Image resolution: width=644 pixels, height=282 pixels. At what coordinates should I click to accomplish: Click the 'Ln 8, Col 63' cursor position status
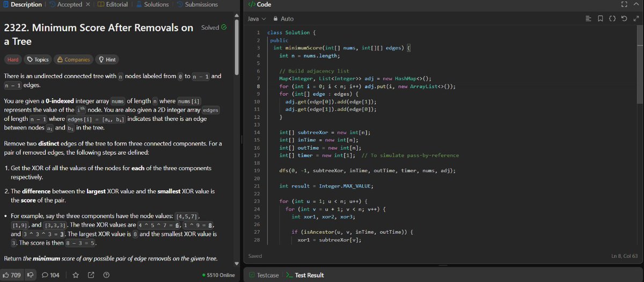pos(625,256)
